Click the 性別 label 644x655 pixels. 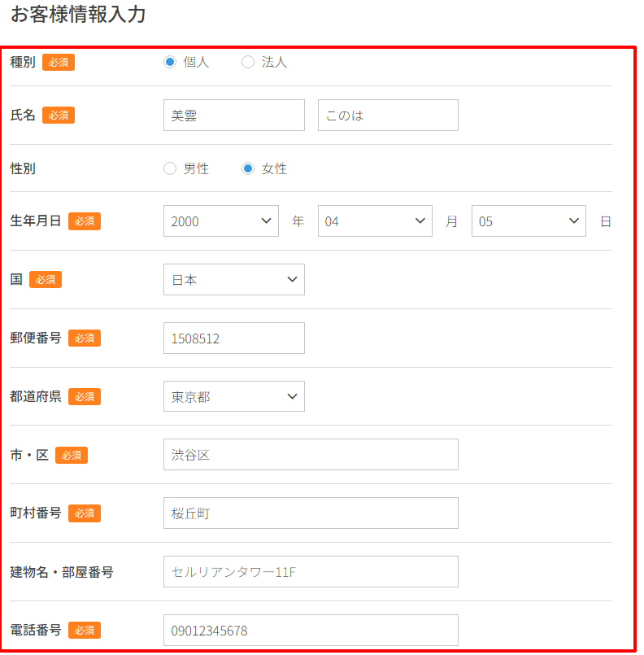(x=23, y=168)
